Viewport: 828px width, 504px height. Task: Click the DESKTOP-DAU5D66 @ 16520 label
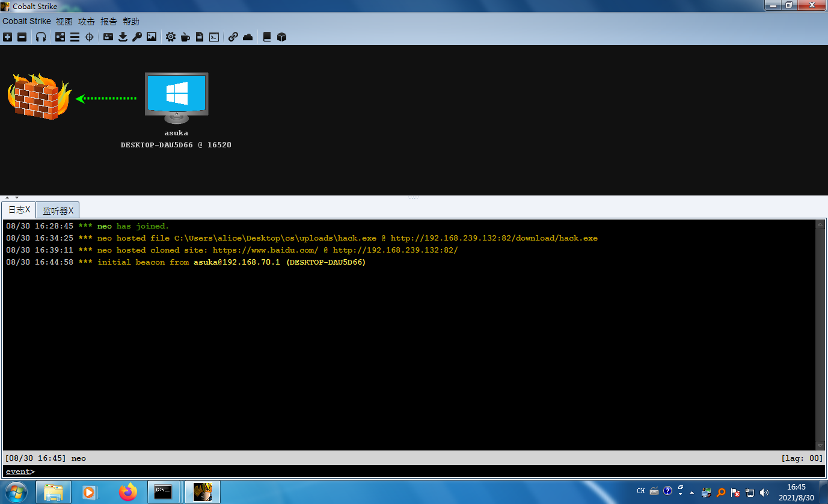tap(176, 145)
